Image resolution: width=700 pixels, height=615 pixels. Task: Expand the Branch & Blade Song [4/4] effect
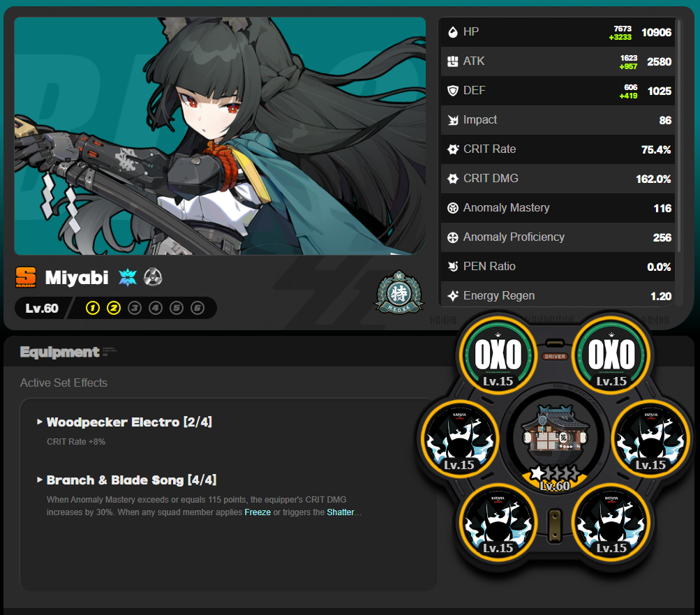127,480
